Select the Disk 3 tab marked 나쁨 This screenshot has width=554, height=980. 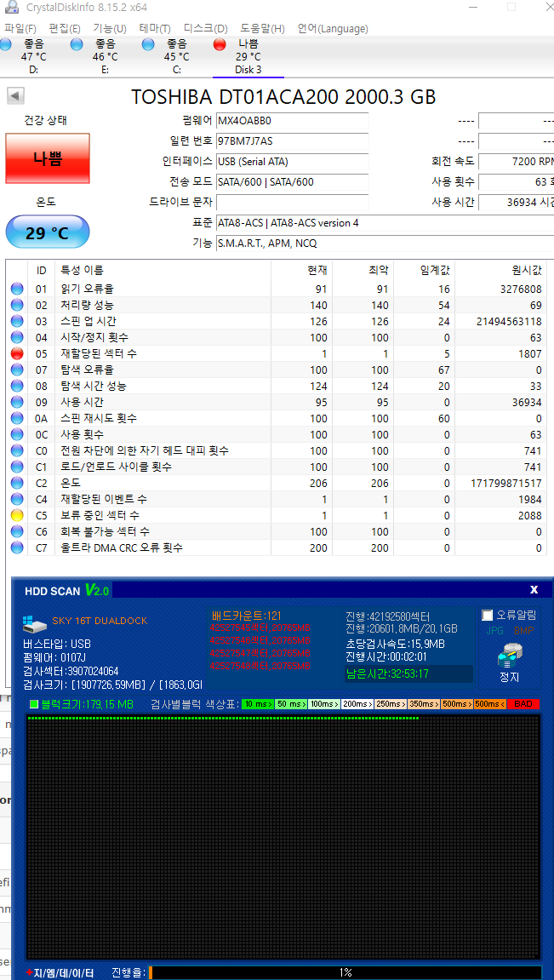coord(248,57)
